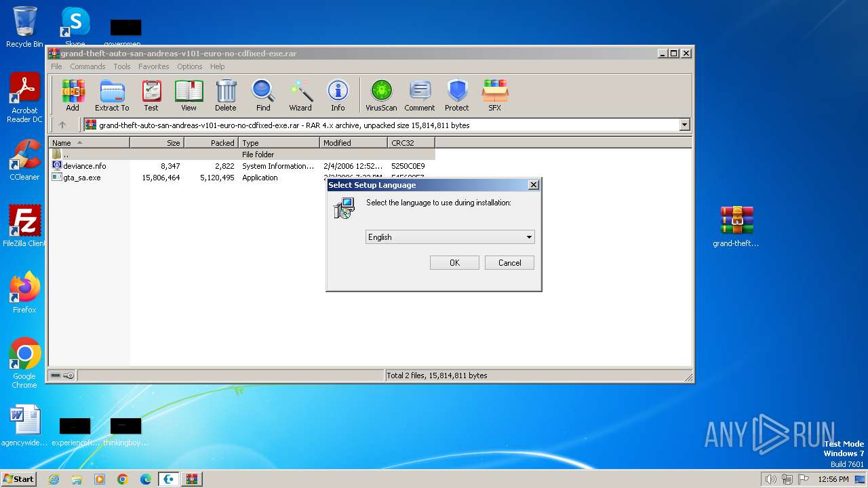Select the agencywide Word document icon
868x488 pixels.
pos(24,426)
